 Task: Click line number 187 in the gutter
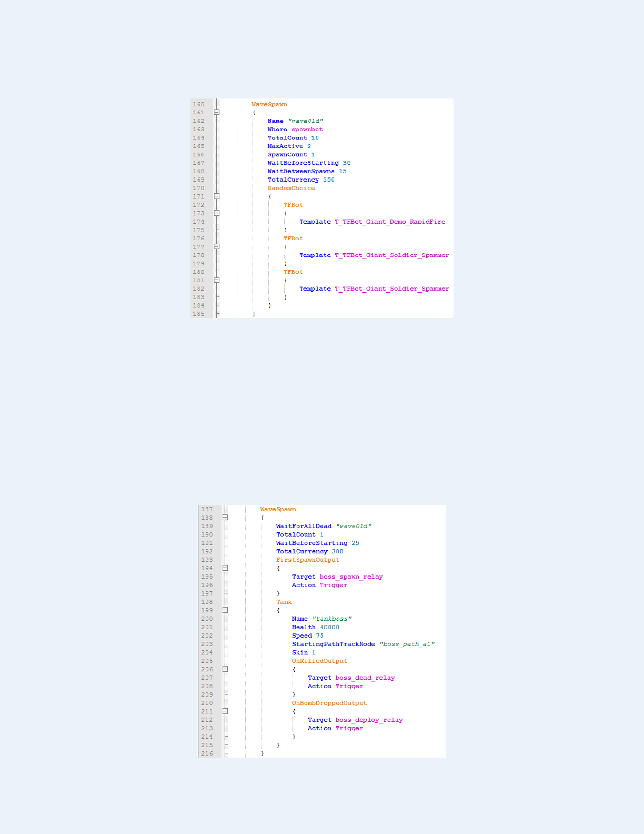pos(207,510)
